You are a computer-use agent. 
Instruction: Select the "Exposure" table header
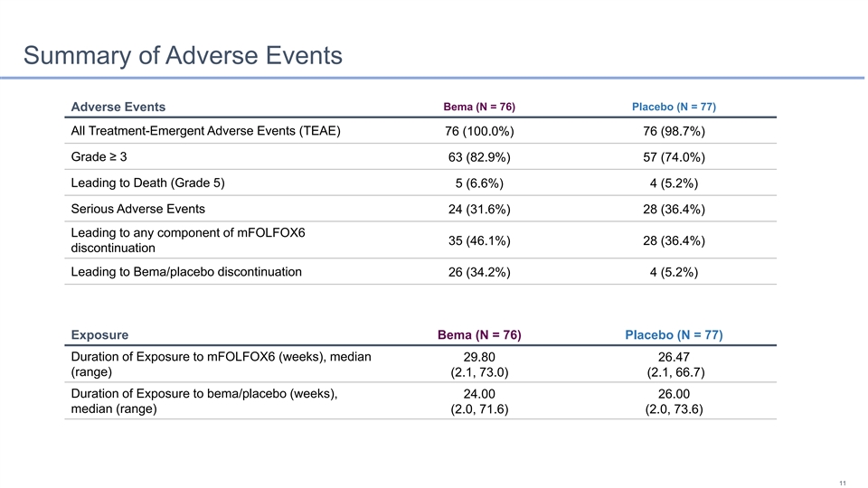coord(99,335)
